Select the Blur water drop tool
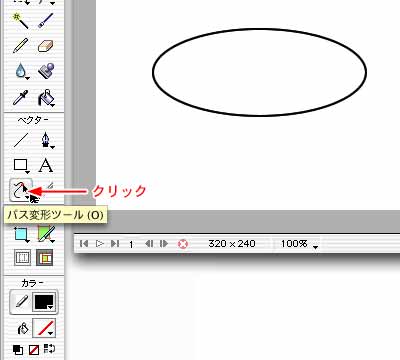 (x=21, y=71)
